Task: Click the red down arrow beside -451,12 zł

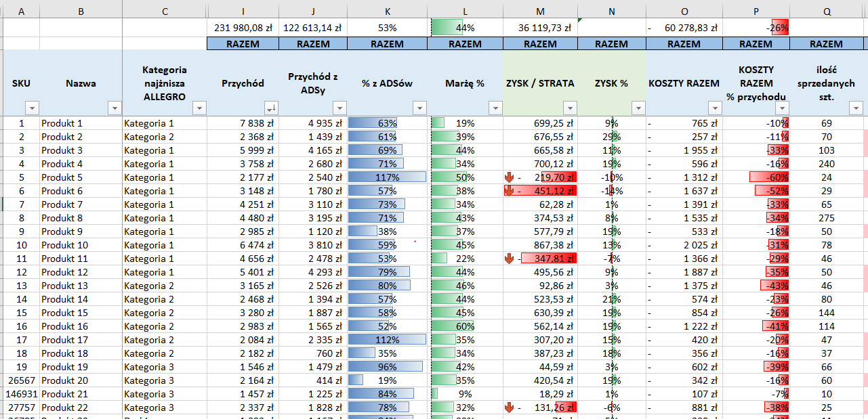Action: (x=510, y=191)
